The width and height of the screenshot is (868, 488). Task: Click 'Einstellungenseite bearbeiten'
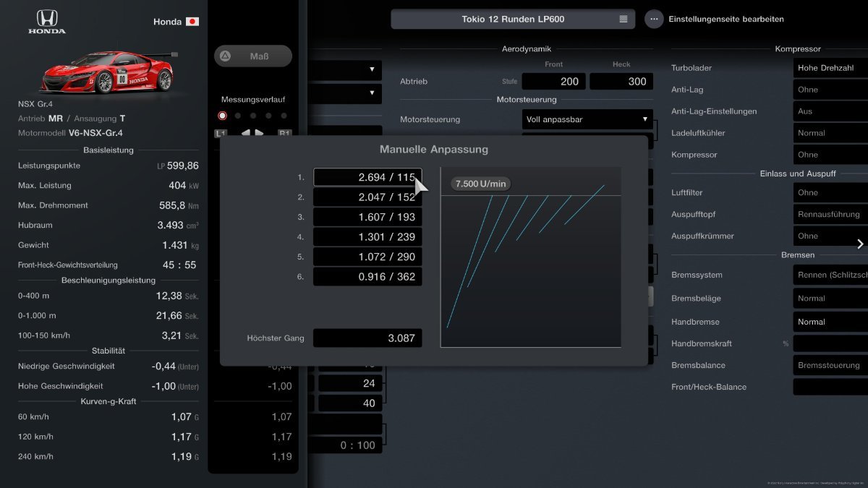click(726, 19)
